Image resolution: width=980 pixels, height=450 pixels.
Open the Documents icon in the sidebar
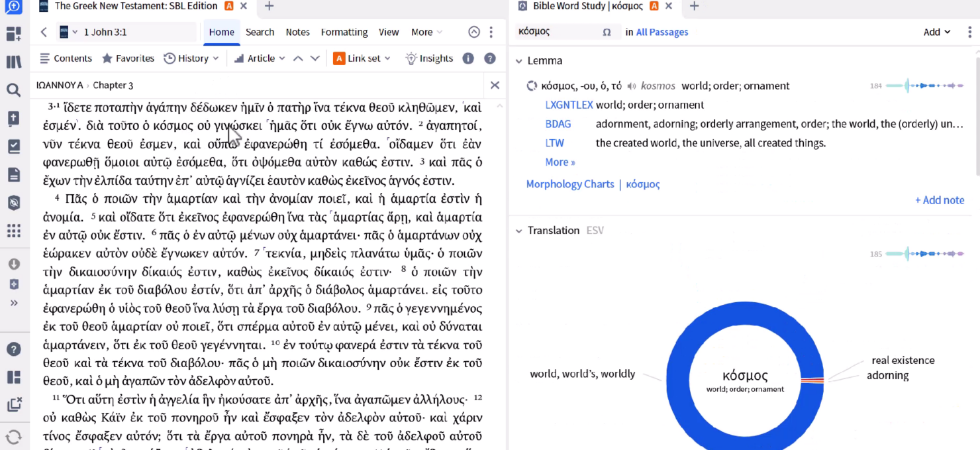pyautogui.click(x=14, y=174)
